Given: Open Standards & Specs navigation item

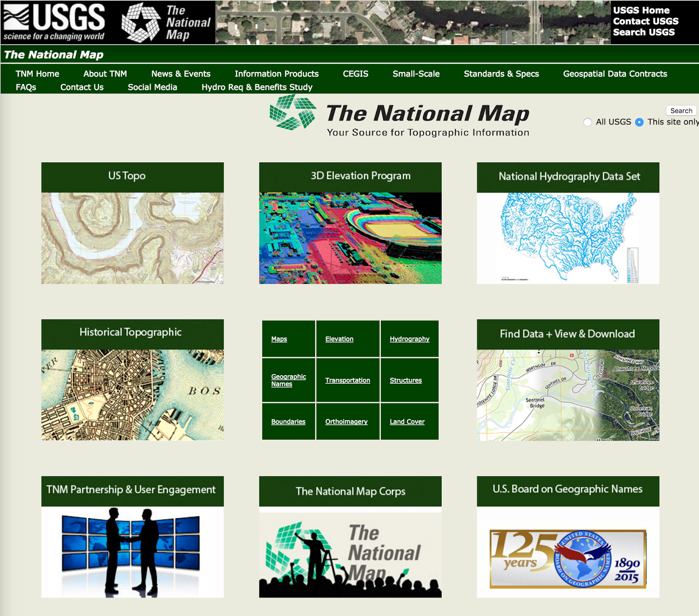Looking at the screenshot, I should pyautogui.click(x=501, y=74).
